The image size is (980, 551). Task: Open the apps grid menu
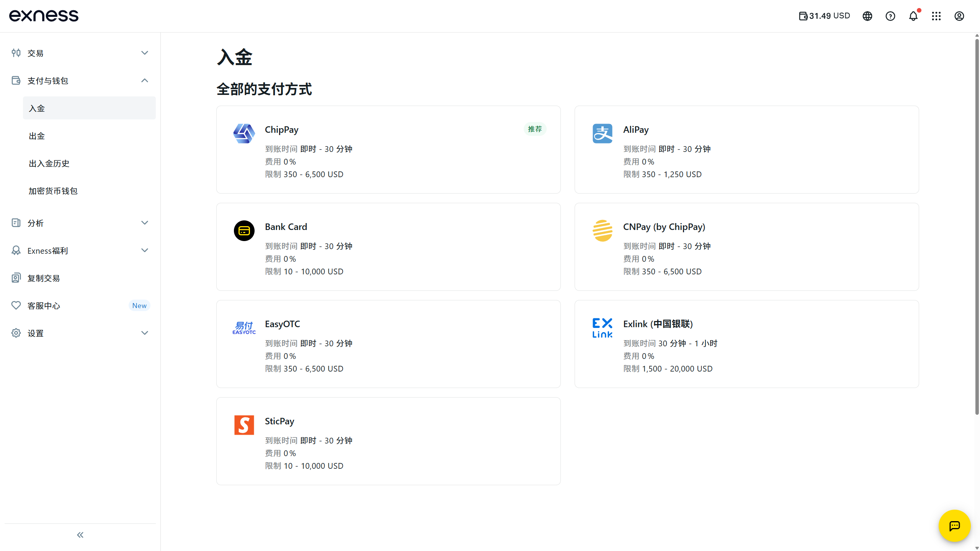[936, 16]
